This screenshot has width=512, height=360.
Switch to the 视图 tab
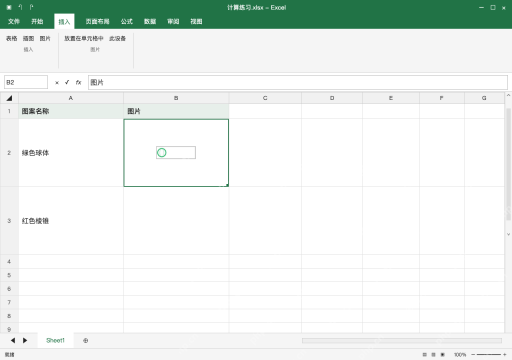coord(196,22)
